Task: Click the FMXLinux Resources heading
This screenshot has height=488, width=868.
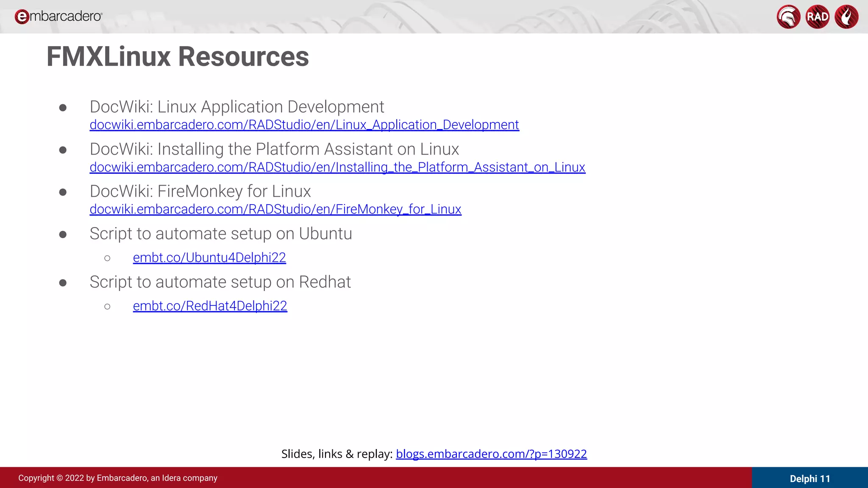Action: pos(178,56)
